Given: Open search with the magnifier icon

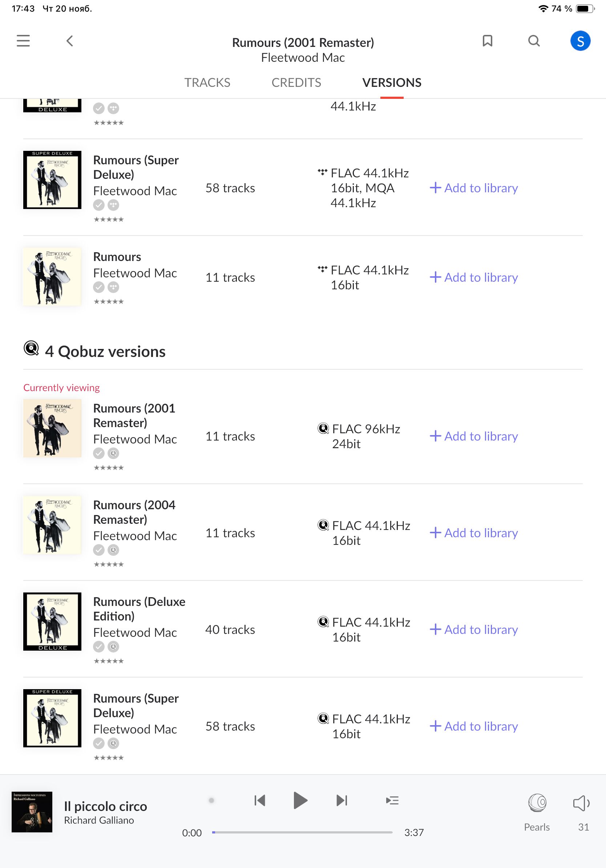Looking at the screenshot, I should tap(533, 41).
